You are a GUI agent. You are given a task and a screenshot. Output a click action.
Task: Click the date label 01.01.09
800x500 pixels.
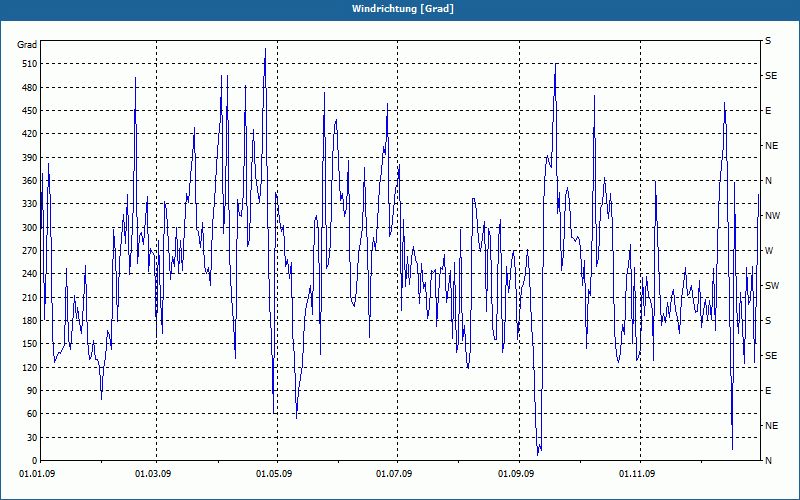[37, 474]
